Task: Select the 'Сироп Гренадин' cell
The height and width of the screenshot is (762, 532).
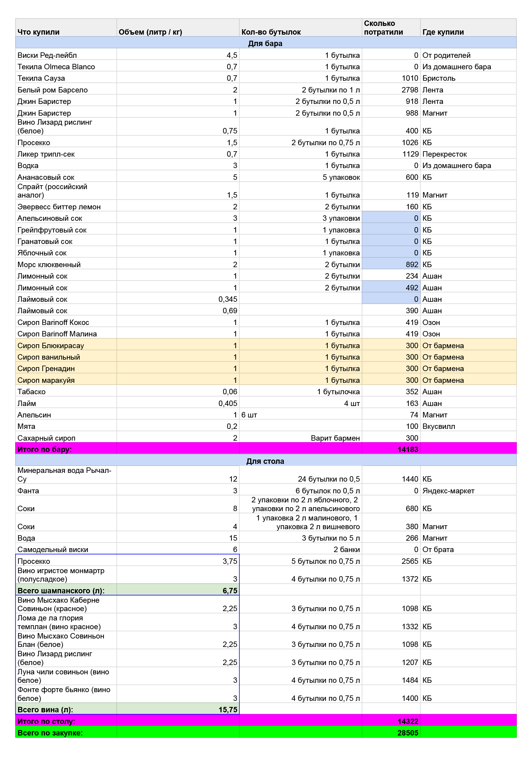Action: coord(66,368)
